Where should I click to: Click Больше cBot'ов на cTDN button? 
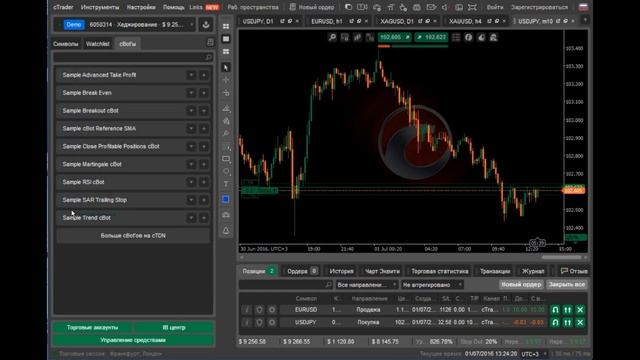(133, 236)
